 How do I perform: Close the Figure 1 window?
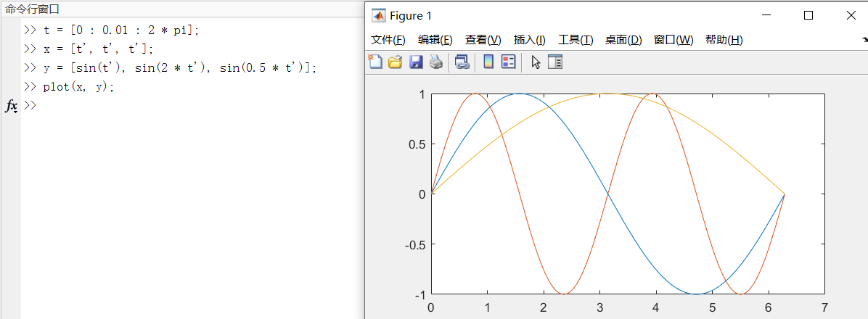[851, 15]
